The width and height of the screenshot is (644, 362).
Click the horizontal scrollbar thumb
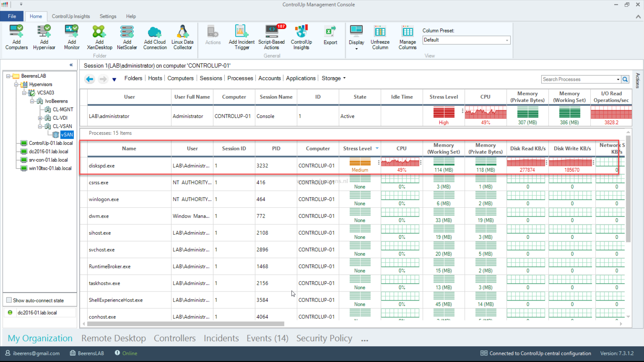pos(185,324)
